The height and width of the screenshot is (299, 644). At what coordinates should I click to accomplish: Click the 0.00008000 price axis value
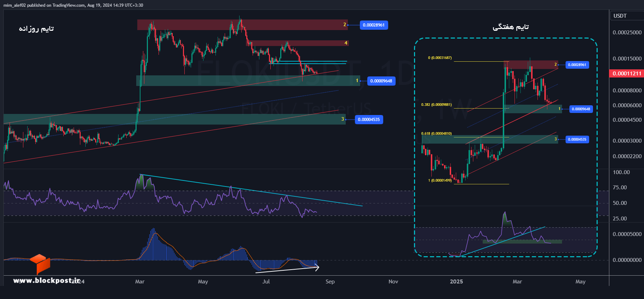(627, 91)
